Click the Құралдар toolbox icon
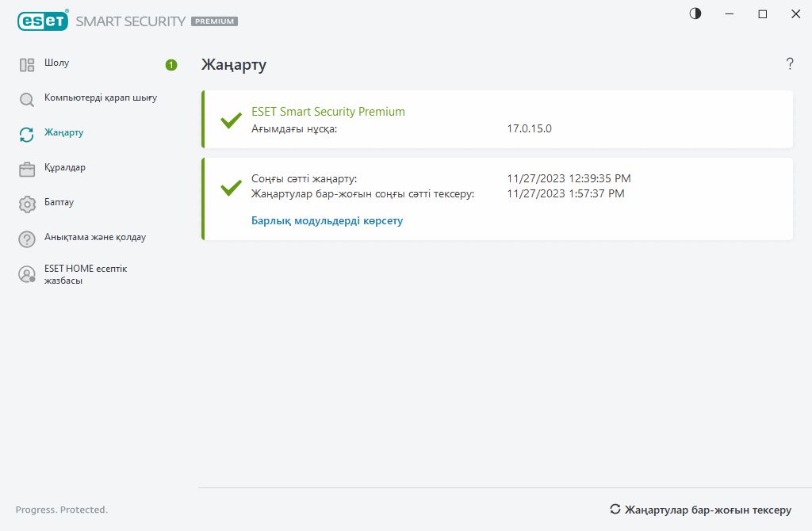This screenshot has height=531, width=812. tap(27, 169)
